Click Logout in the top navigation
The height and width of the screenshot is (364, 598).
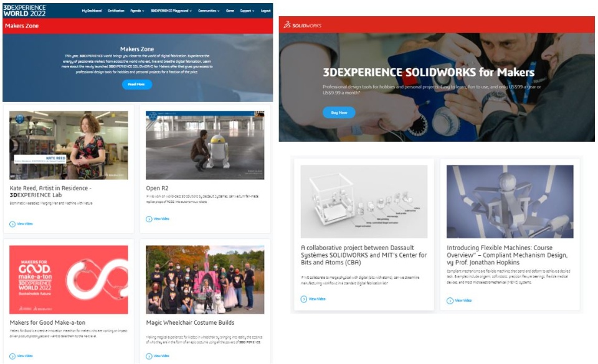pos(266,11)
